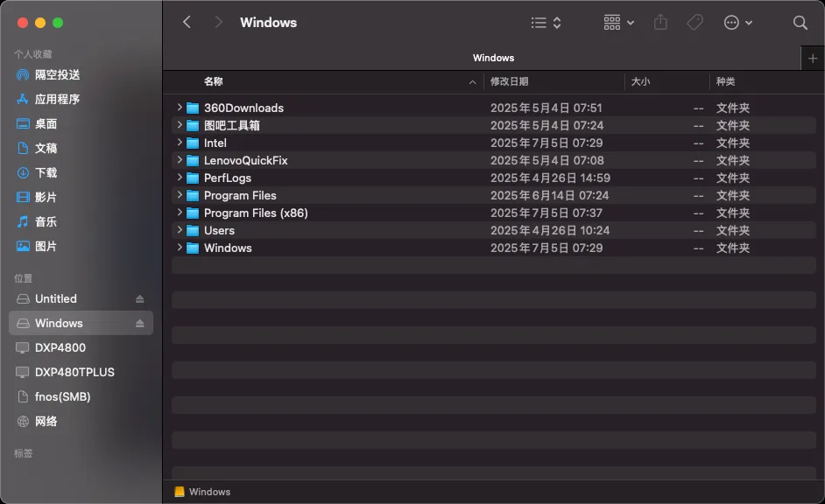Open 应用程序 in sidebar
The width and height of the screenshot is (825, 504).
[81, 99]
